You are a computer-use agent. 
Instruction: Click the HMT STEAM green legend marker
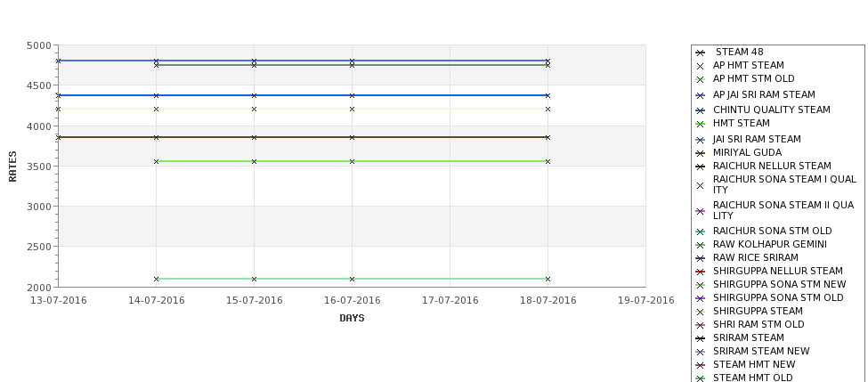[700, 124]
